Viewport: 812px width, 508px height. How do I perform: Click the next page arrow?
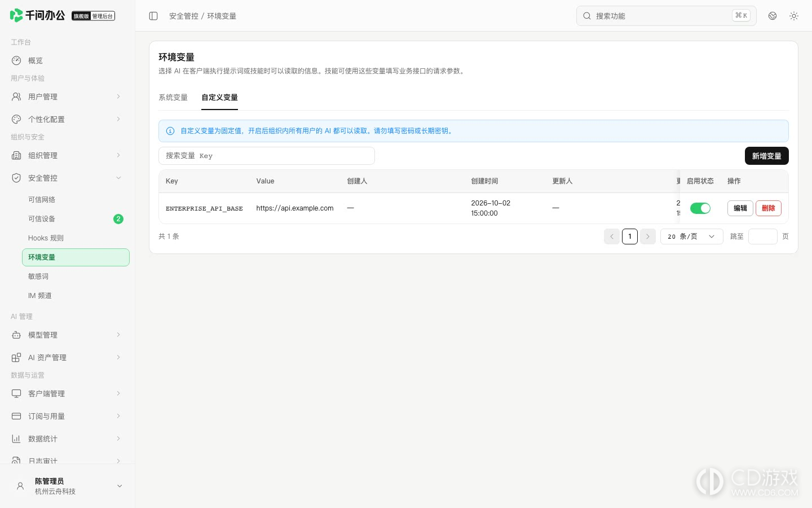click(648, 237)
